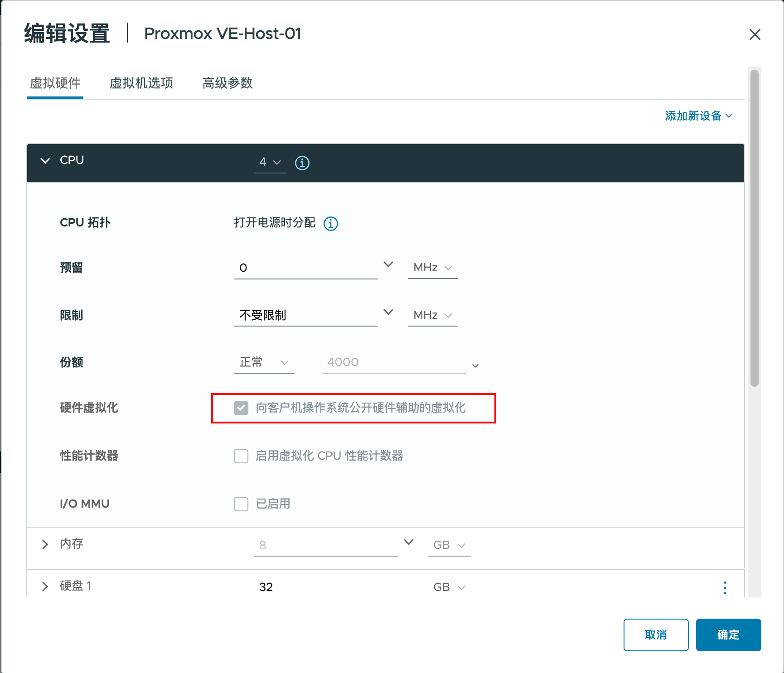Expand the 内存 section
Screen dimensions: 784x673
pyautogui.click(x=45, y=544)
